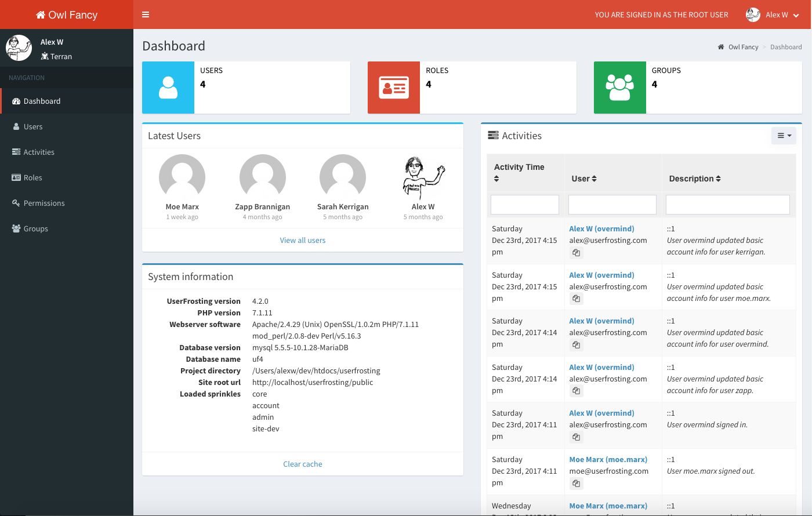The height and width of the screenshot is (516, 812).
Task: Click the red ID-card icon on the ROLES card
Action: click(393, 87)
